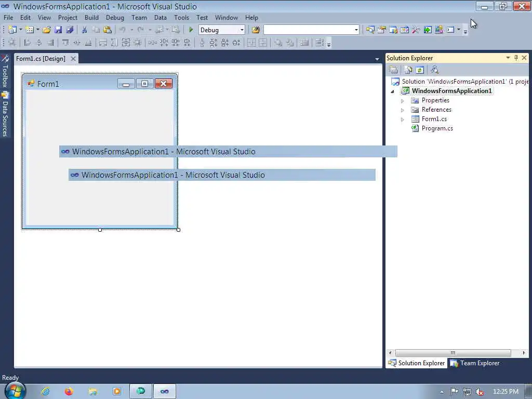Viewport: 532px width, 399px height.
Task: Open Firefox from the taskbar
Action: pos(69,392)
